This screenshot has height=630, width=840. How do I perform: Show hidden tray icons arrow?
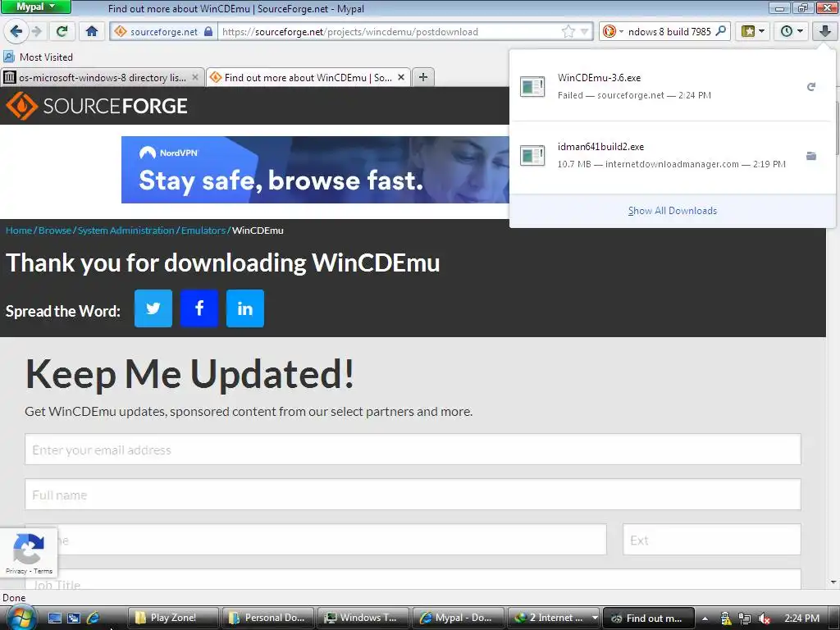[x=705, y=619]
